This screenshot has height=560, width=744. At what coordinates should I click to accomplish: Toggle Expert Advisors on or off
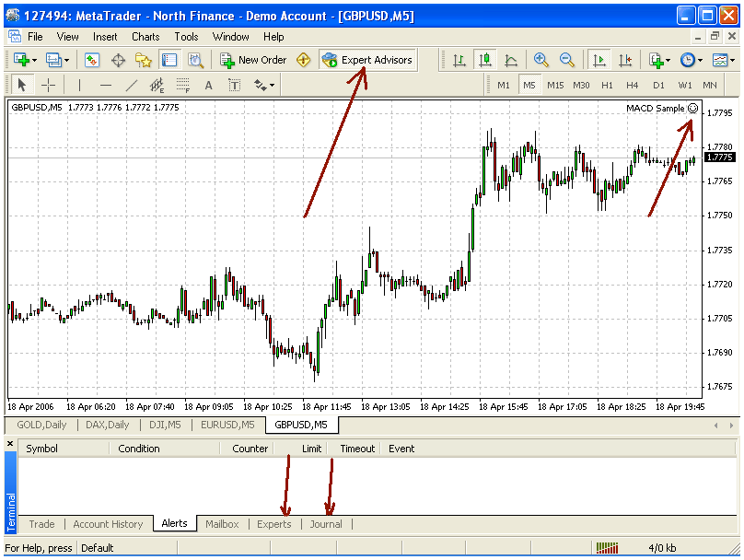pyautogui.click(x=367, y=60)
